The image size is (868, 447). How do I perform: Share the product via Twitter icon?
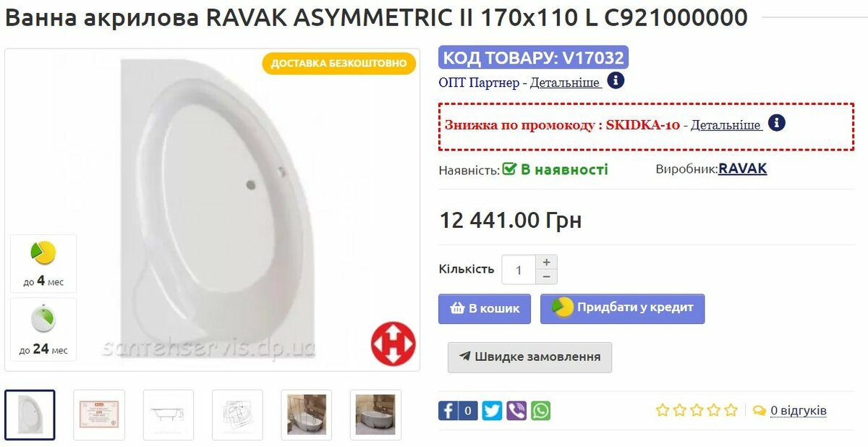tap(492, 411)
